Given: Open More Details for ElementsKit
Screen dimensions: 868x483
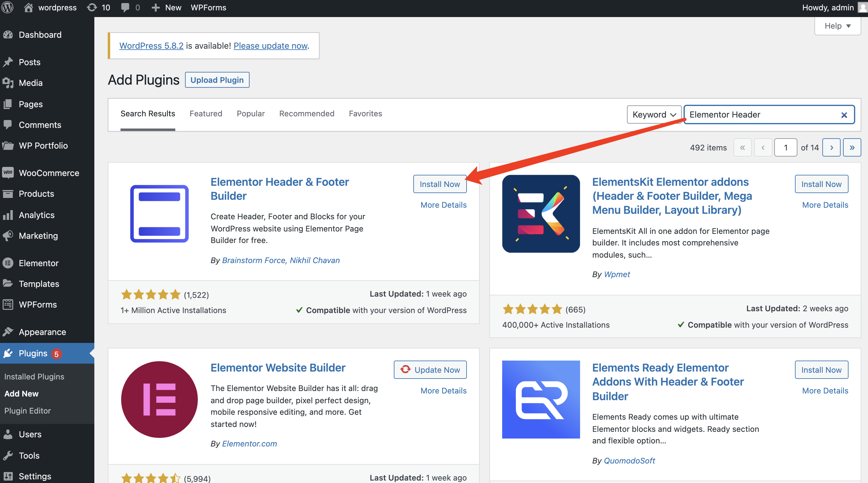Looking at the screenshot, I should tap(825, 205).
